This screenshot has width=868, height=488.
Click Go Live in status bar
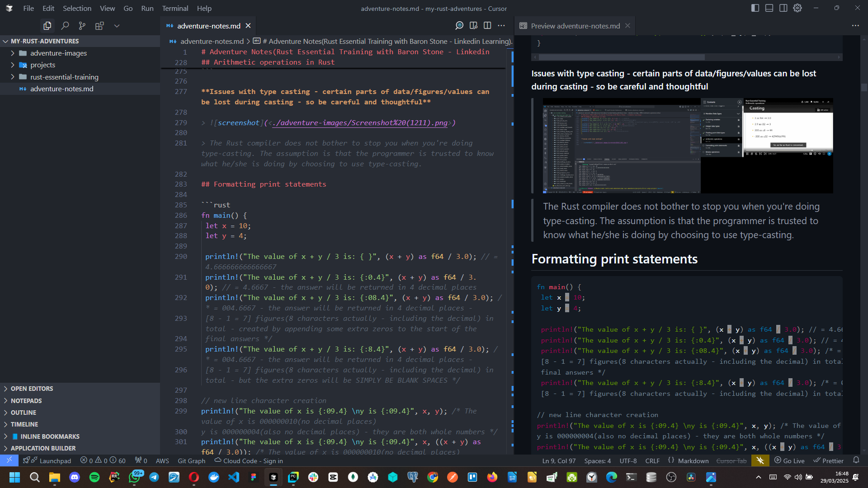click(x=790, y=461)
